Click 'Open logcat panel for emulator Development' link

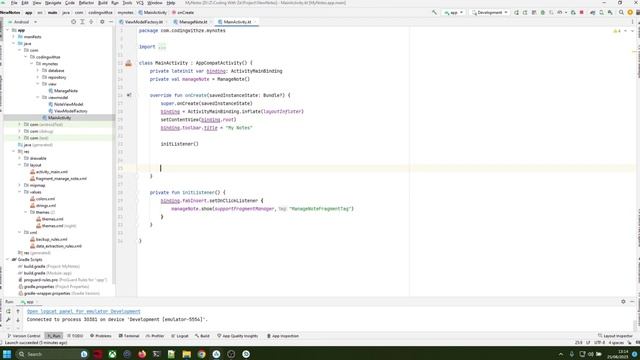84,311
